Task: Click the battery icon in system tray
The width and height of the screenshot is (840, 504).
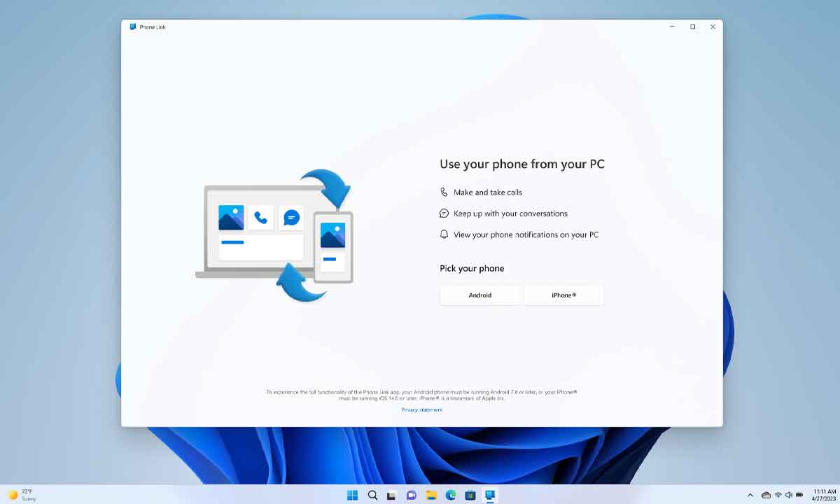Action: click(x=799, y=495)
